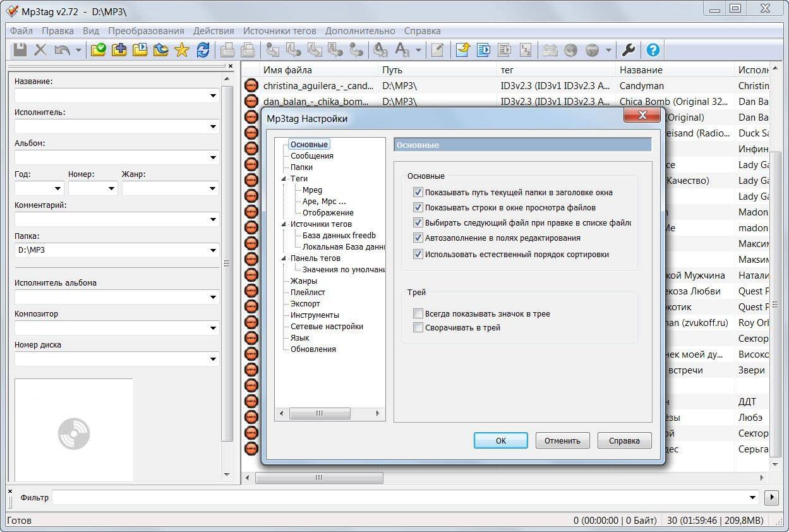Select Сообщения in the settings tree
This screenshot has width=789, height=532.
312,156
